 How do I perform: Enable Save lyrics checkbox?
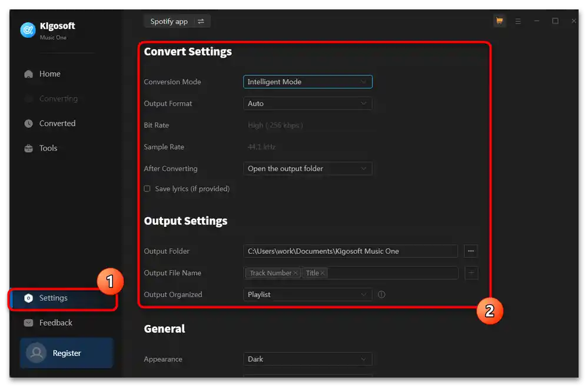click(147, 189)
